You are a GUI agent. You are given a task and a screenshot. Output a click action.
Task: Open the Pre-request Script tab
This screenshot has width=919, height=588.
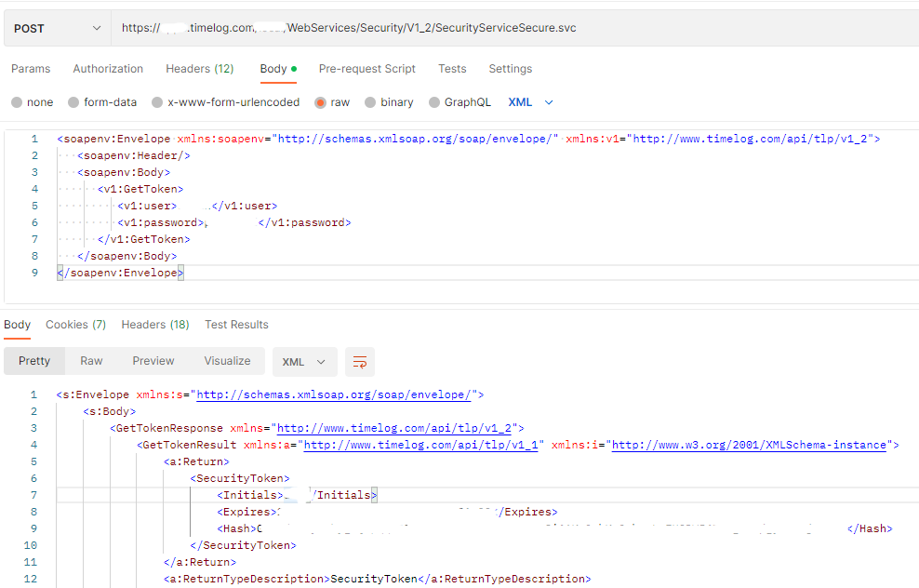pos(366,69)
